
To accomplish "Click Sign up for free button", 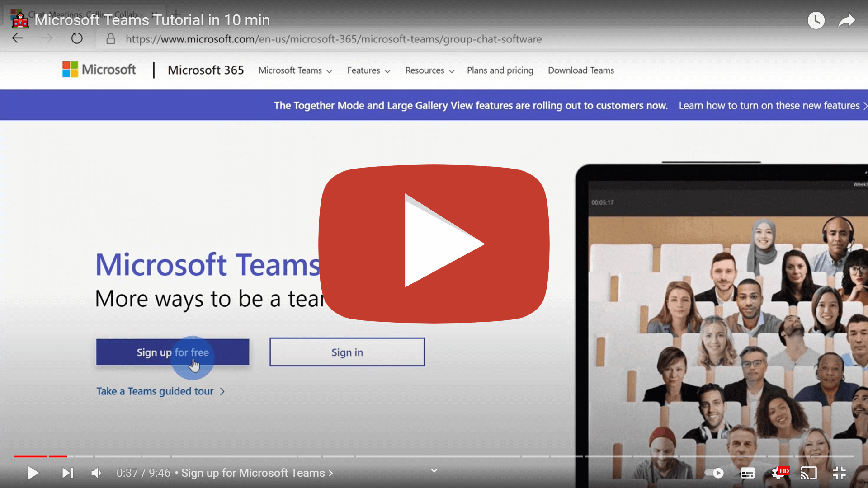I will pyautogui.click(x=173, y=352).
